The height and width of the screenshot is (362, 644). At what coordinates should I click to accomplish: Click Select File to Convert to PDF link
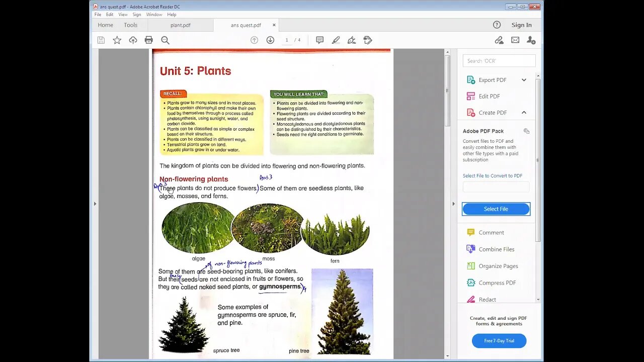click(492, 176)
